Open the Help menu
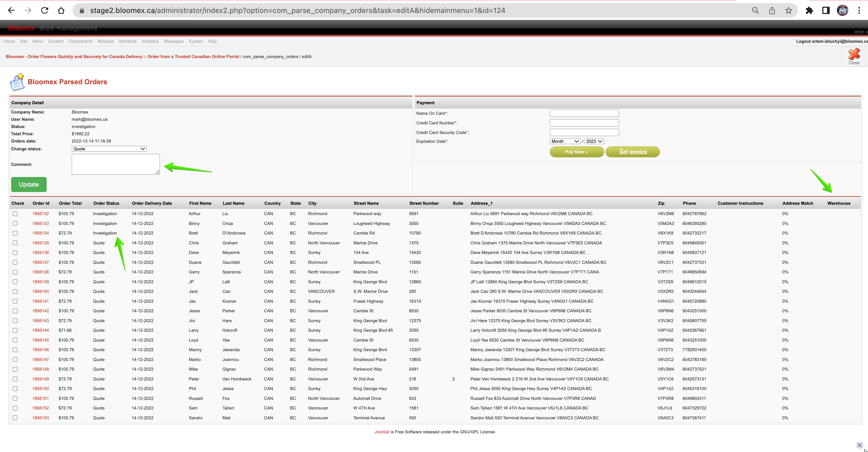The image size is (868, 452). pyautogui.click(x=212, y=41)
